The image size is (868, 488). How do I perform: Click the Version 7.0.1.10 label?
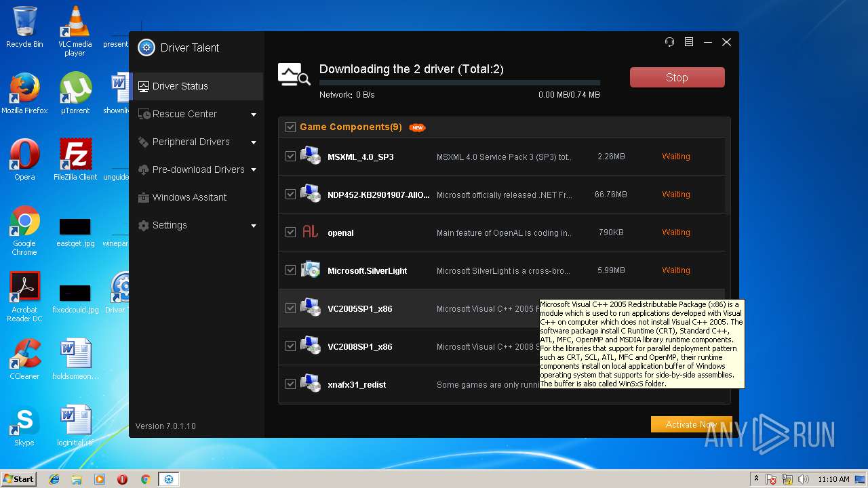coord(165,426)
